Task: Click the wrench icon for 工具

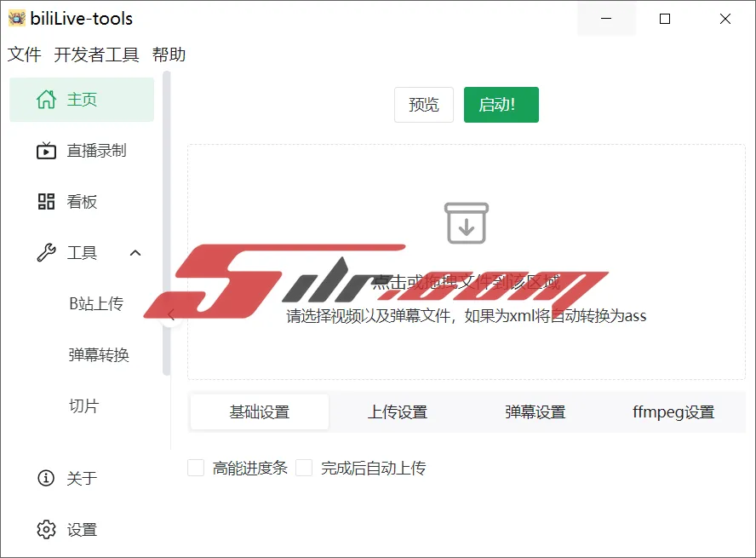Action: 46,253
